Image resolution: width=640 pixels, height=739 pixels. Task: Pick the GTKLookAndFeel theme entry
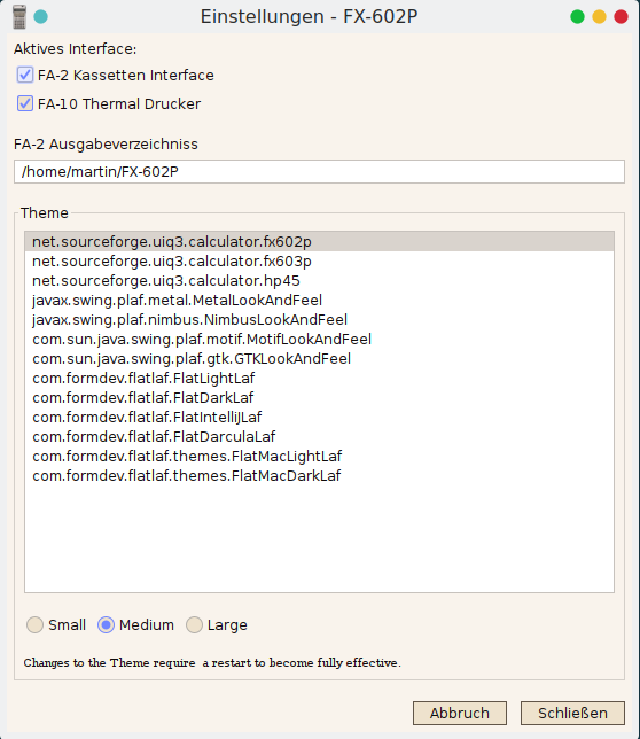click(320, 359)
